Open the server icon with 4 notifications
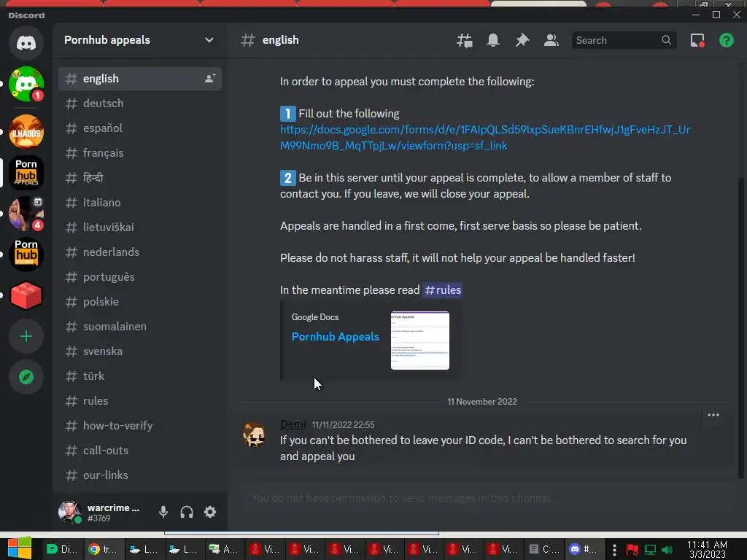The width and height of the screenshot is (747, 560). point(26,214)
